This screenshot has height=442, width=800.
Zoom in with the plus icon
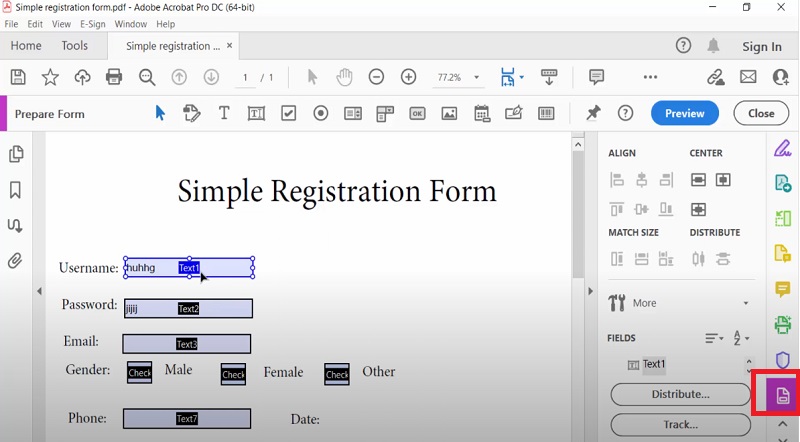[408, 77]
